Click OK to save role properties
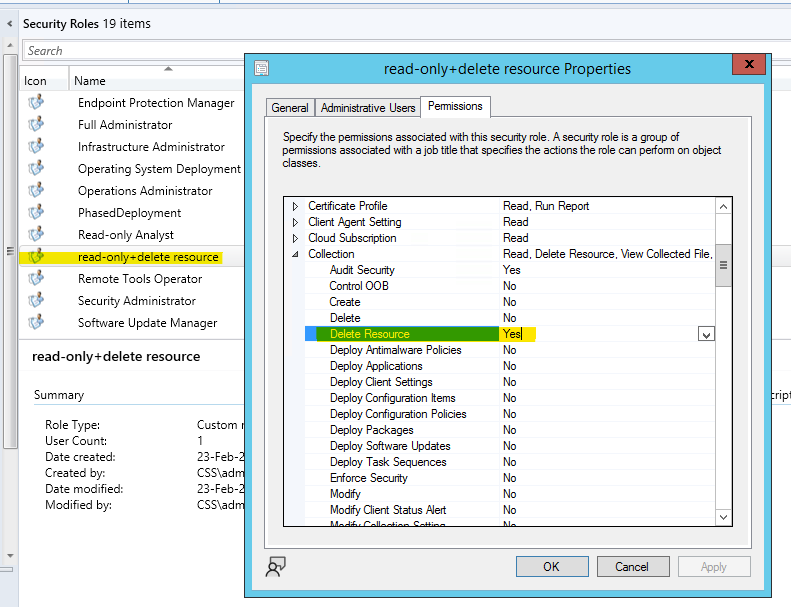The width and height of the screenshot is (791, 607). (x=552, y=567)
